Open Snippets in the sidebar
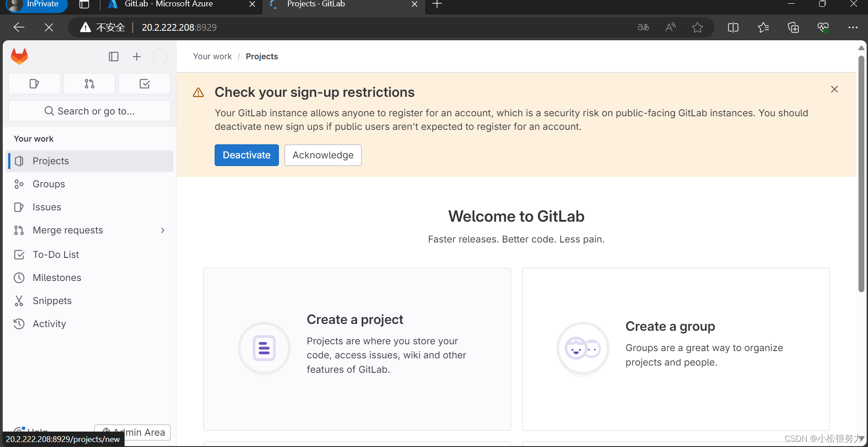The width and height of the screenshot is (868, 447). [x=90, y=301]
